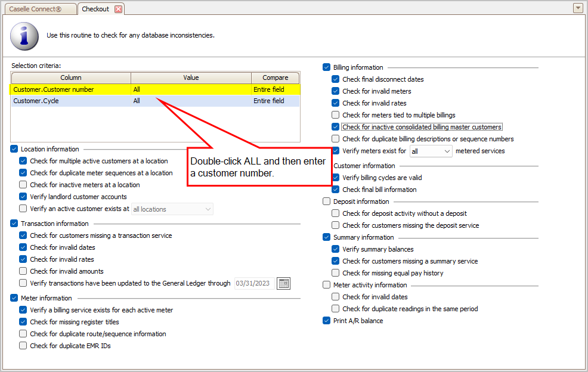Toggle Check for missing register titles
Image resolution: width=588 pixels, height=372 pixels.
pyautogui.click(x=23, y=322)
